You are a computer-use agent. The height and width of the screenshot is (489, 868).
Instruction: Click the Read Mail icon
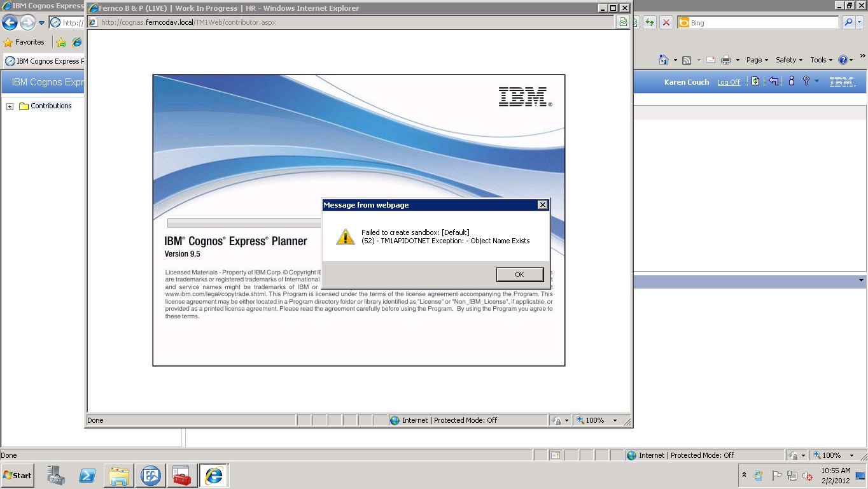tap(710, 60)
